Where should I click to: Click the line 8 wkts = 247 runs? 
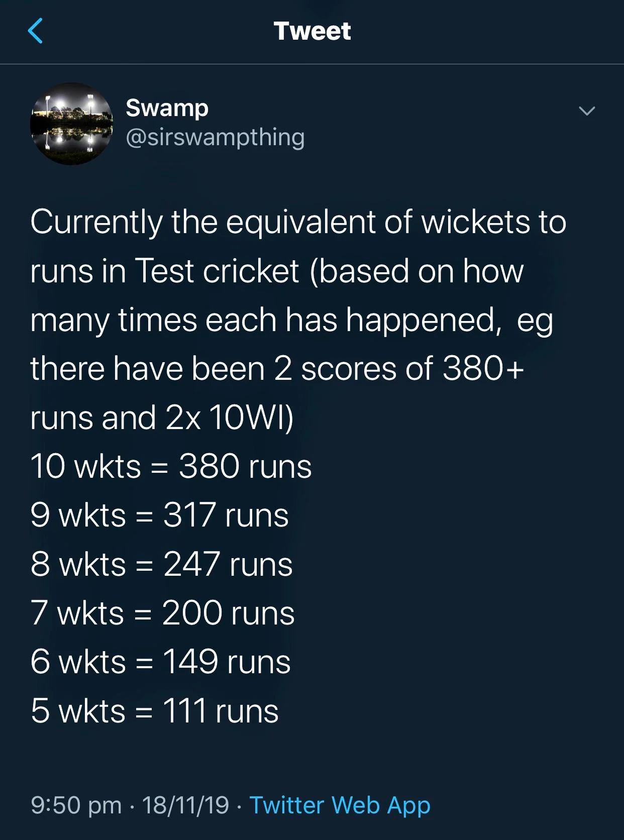[x=161, y=564]
